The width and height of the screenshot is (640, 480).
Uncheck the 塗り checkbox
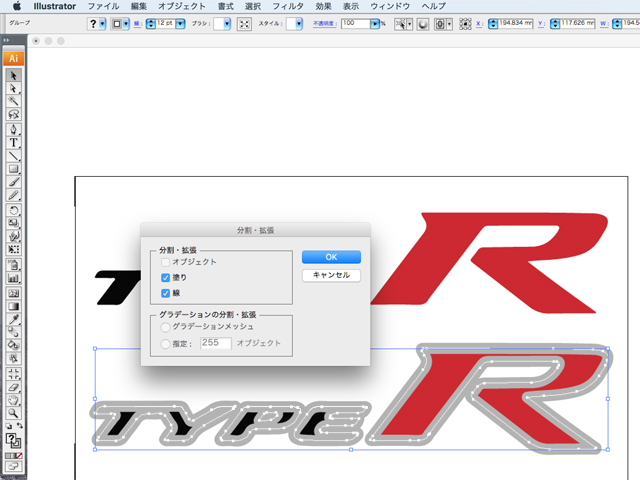click(165, 278)
